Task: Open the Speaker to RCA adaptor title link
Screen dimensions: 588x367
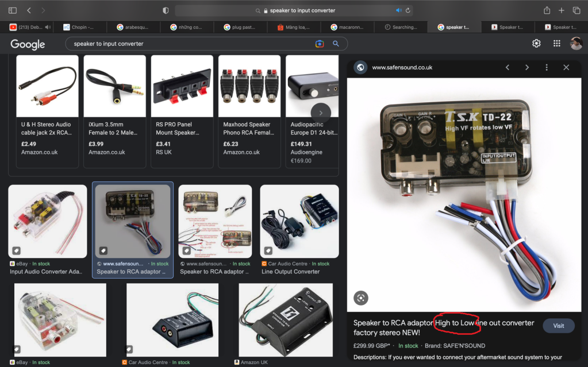Action: [x=444, y=327]
